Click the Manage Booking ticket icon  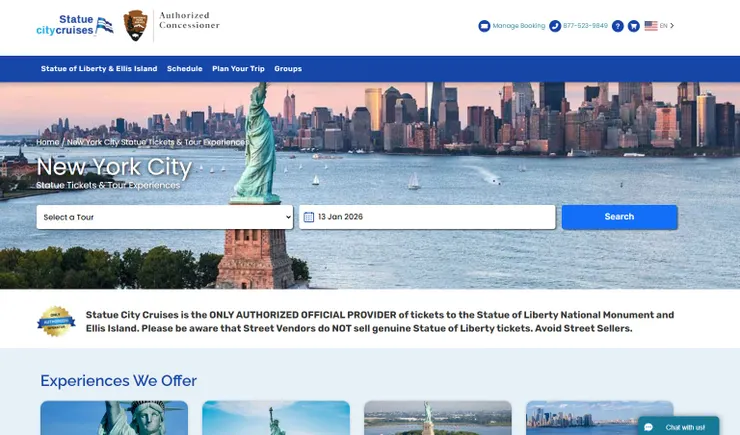[484, 26]
